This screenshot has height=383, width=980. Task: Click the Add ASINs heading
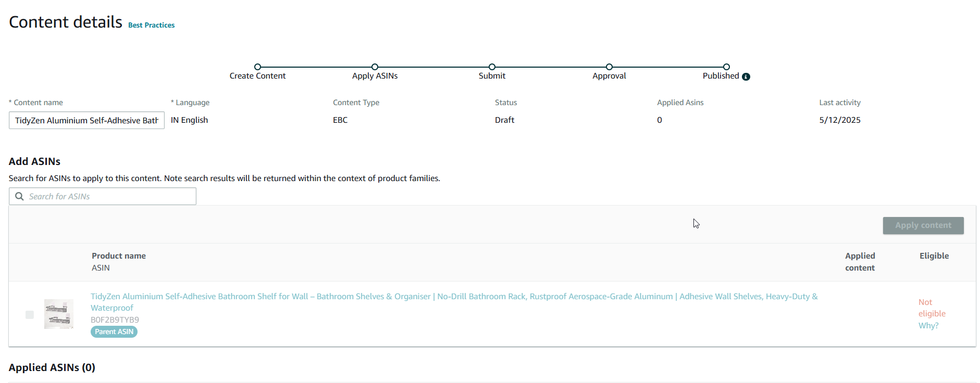pyautogui.click(x=34, y=161)
